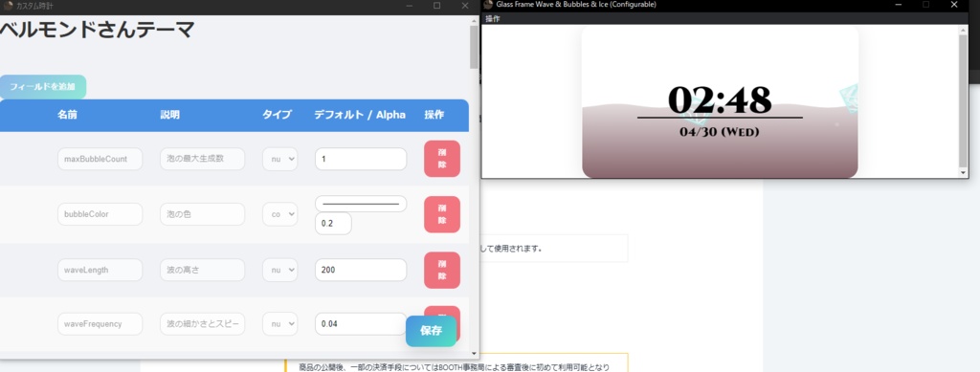Click the カスタム時計 window vertical scrollbar thumb

(474, 47)
